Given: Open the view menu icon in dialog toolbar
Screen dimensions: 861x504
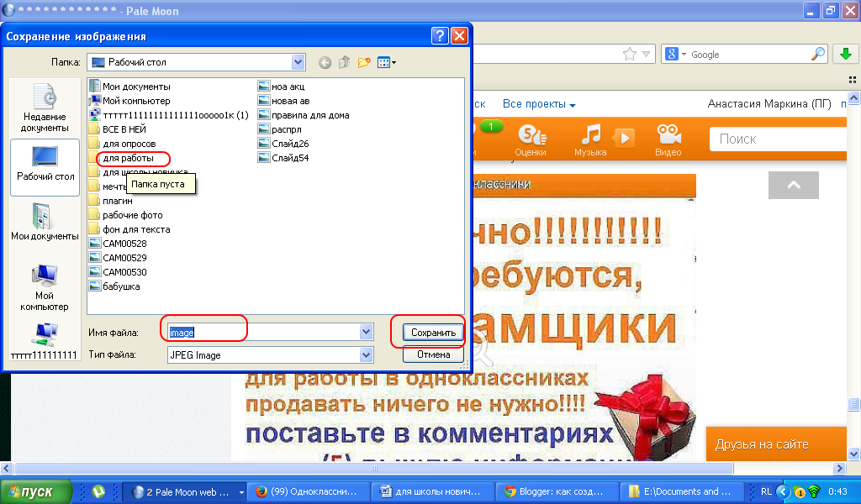Looking at the screenshot, I should pos(387,62).
